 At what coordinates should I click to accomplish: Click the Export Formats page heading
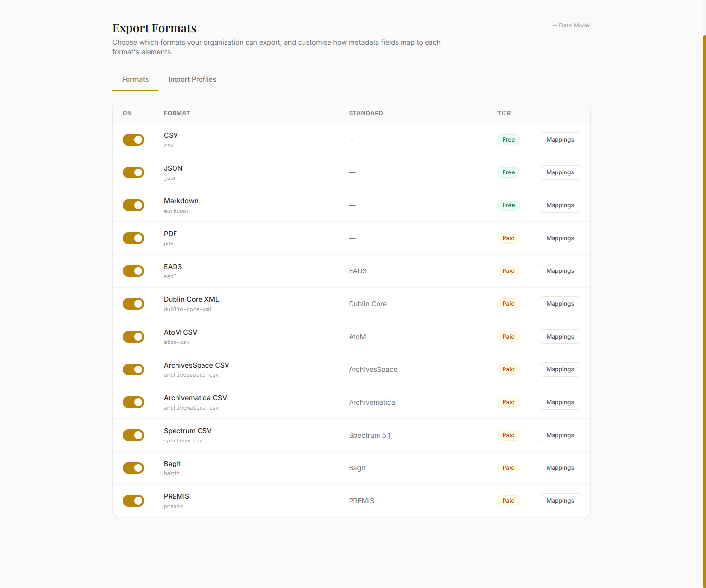coord(154,28)
